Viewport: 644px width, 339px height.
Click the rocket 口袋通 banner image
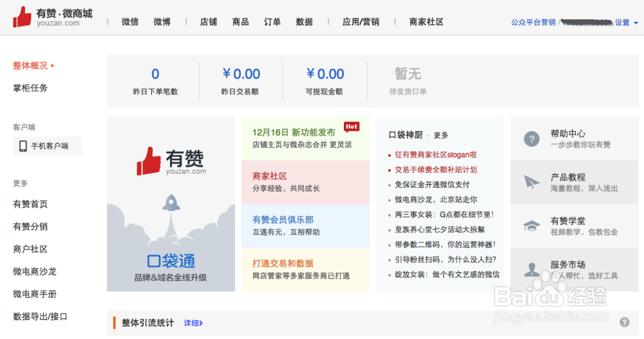pos(171,204)
